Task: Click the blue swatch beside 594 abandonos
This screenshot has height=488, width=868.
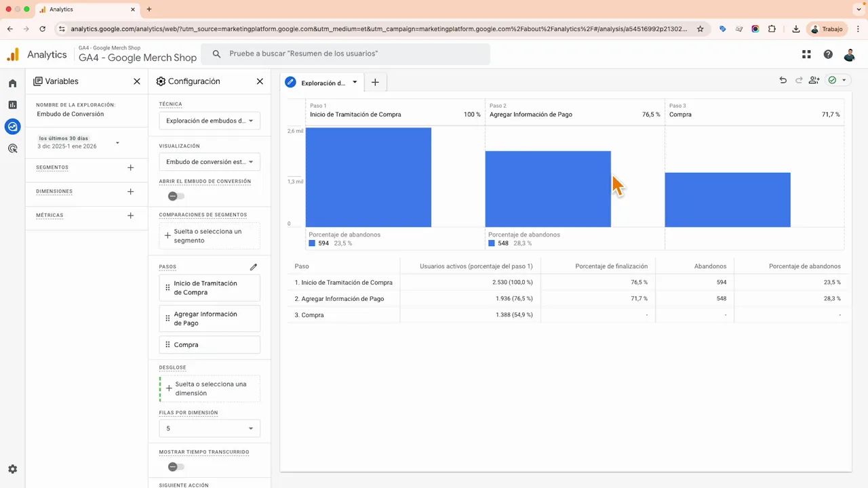Action: 312,243
